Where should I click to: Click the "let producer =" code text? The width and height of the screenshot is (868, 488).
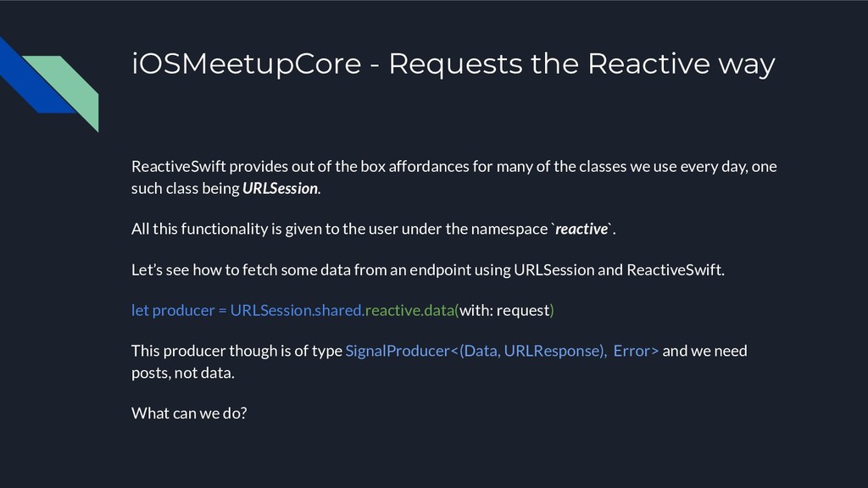click(179, 310)
